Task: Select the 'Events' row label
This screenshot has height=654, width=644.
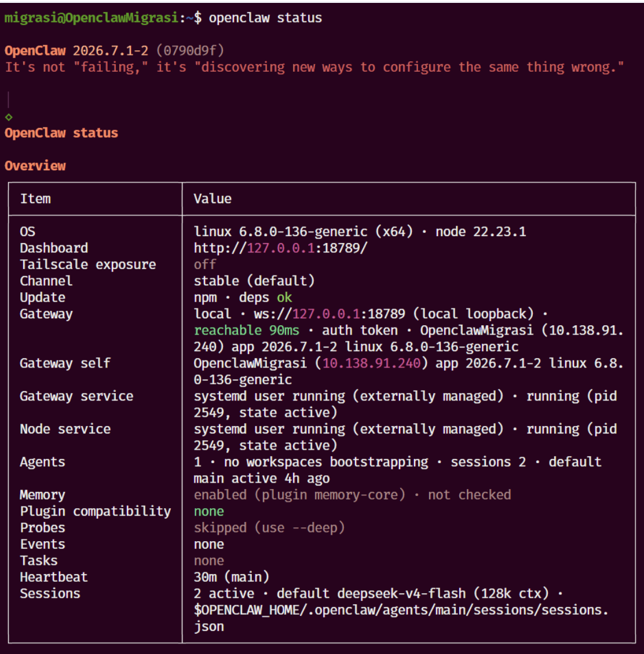Action: [43, 544]
